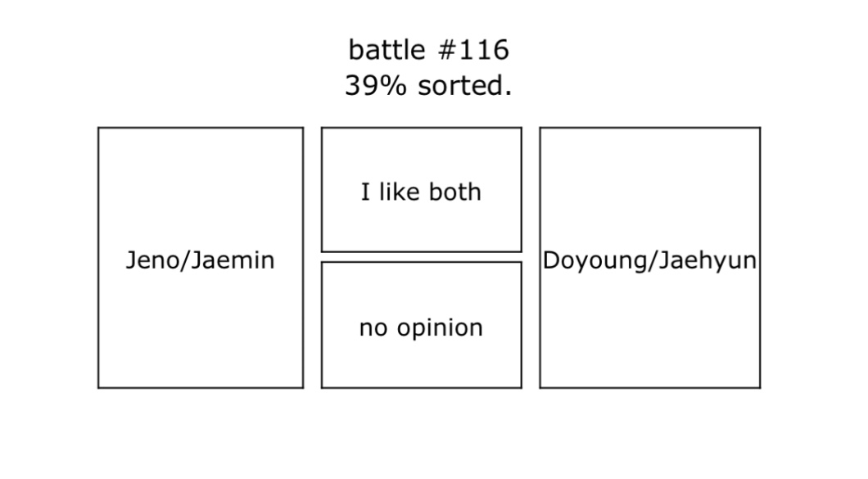
Task: Tap the "no opinion" label
Action: tap(421, 328)
